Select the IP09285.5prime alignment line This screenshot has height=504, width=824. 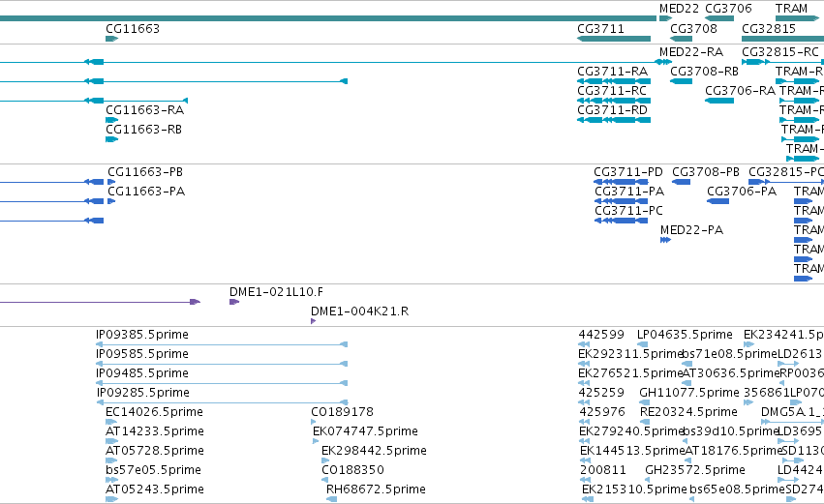pos(223,402)
